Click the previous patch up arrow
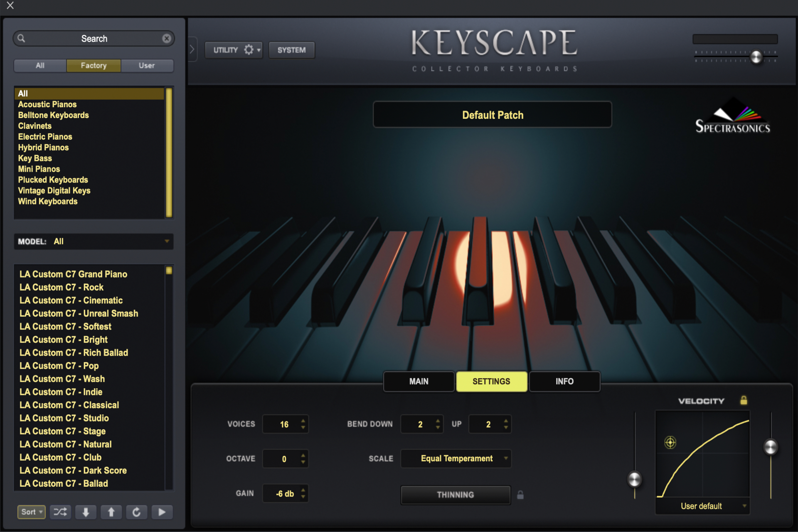 [111, 512]
